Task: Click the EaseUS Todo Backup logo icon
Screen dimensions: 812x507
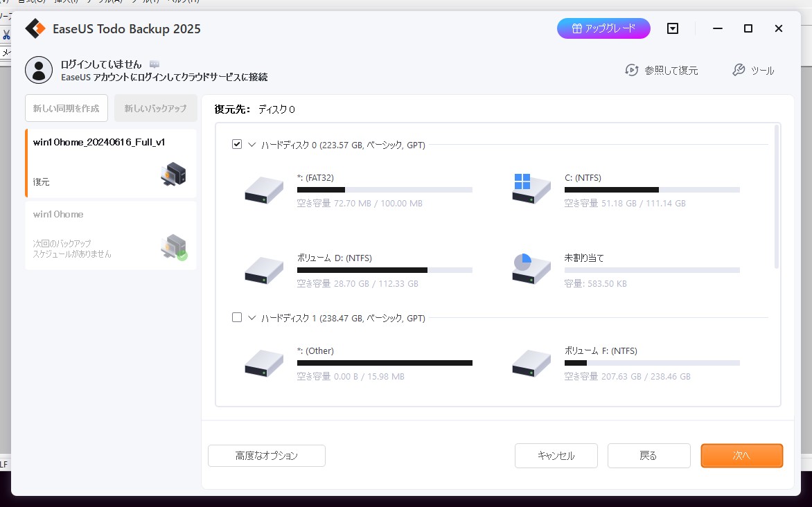Action: coord(35,28)
